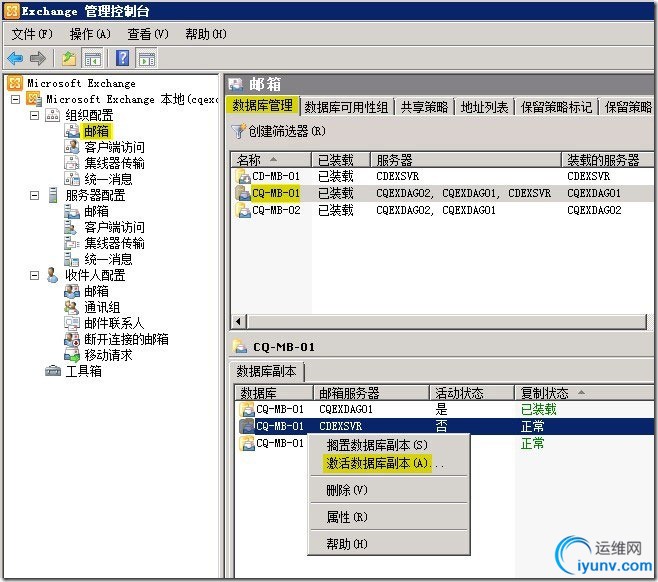
Task: Click icon beside 邮件联系人
Action: pos(72,323)
